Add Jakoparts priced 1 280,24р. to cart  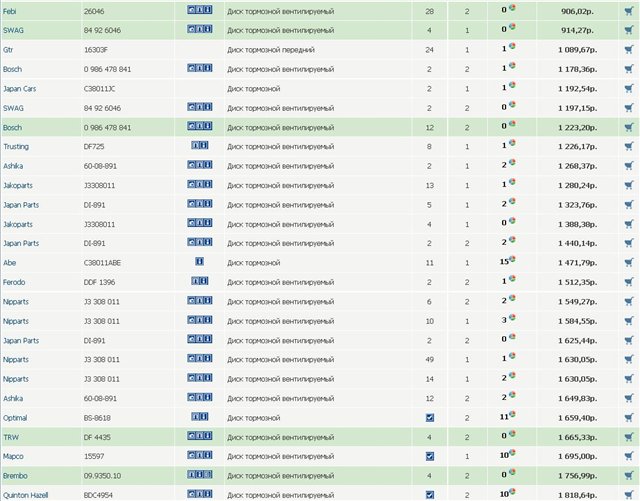point(629,185)
